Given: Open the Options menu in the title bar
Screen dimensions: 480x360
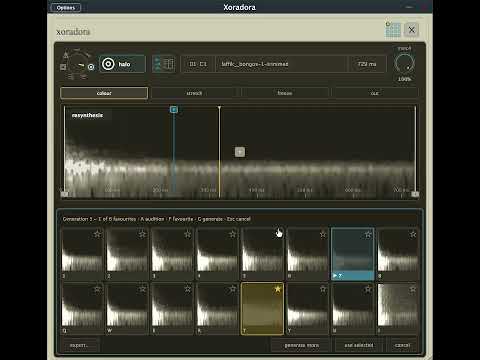Looking at the screenshot, I should pos(66,7).
